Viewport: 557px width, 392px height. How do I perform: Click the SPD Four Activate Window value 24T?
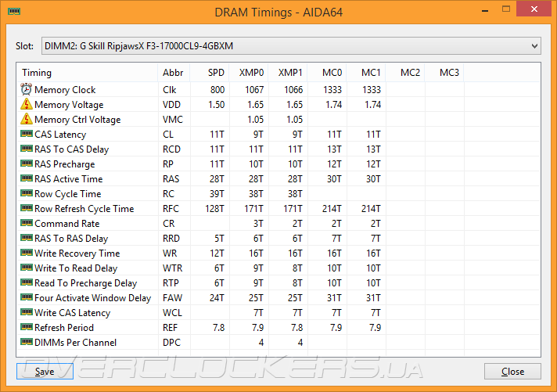pos(217,298)
